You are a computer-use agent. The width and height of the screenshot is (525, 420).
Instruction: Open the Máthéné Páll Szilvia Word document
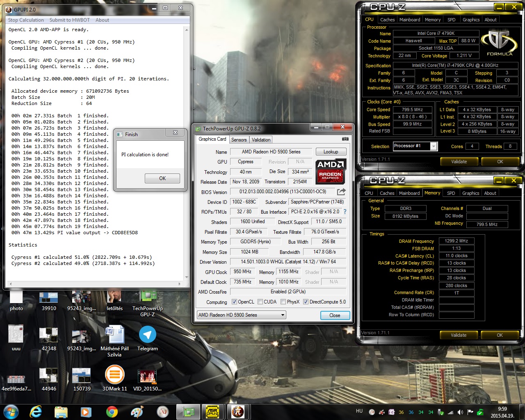click(x=115, y=341)
